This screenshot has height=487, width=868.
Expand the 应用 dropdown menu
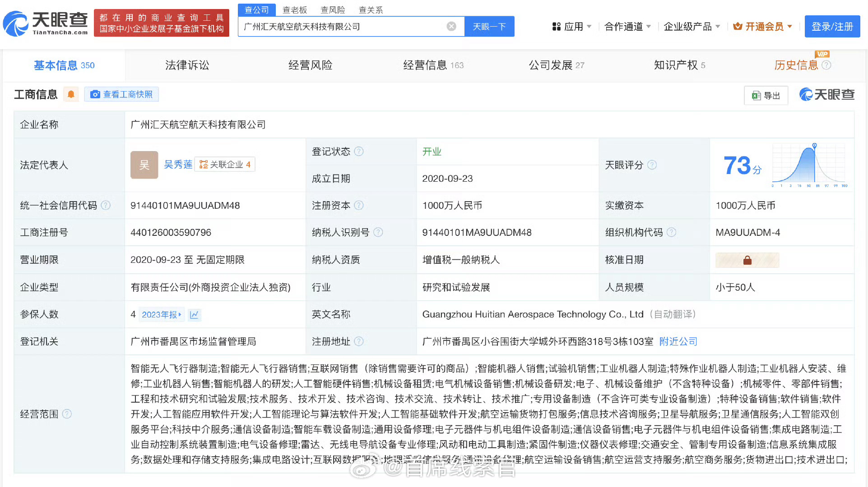click(x=572, y=27)
